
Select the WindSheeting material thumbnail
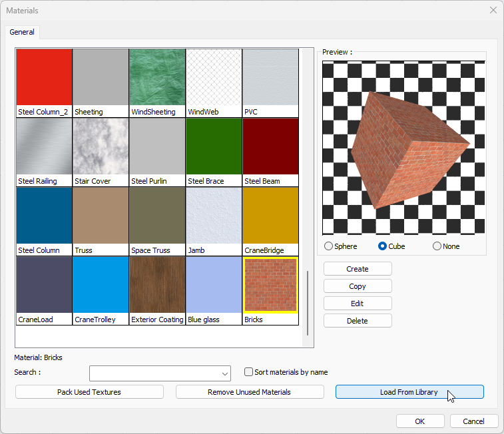pos(157,78)
